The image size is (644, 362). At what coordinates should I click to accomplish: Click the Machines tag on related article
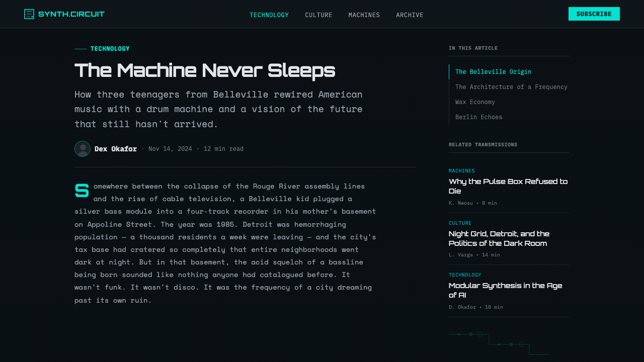(x=462, y=171)
